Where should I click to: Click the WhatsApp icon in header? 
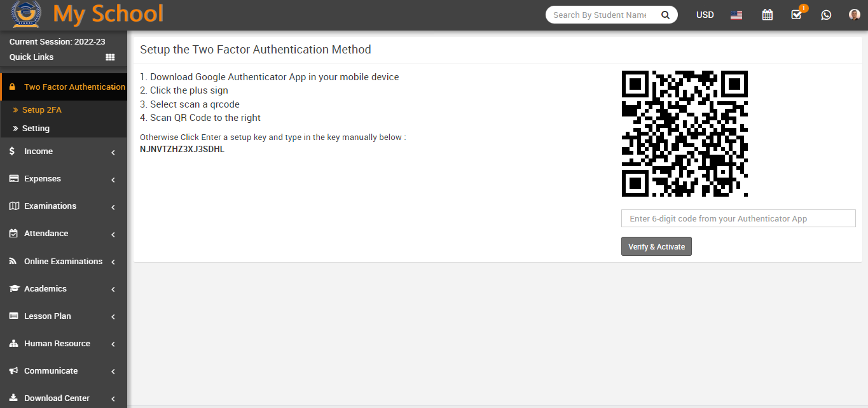825,15
